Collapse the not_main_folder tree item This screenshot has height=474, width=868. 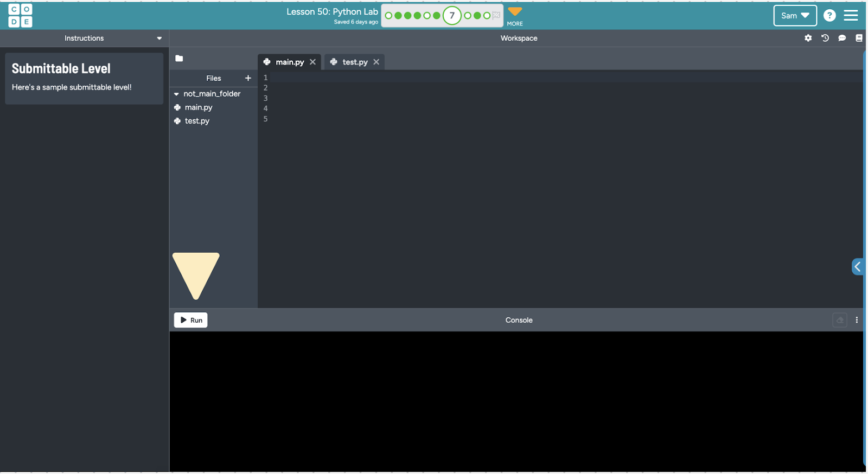point(176,94)
